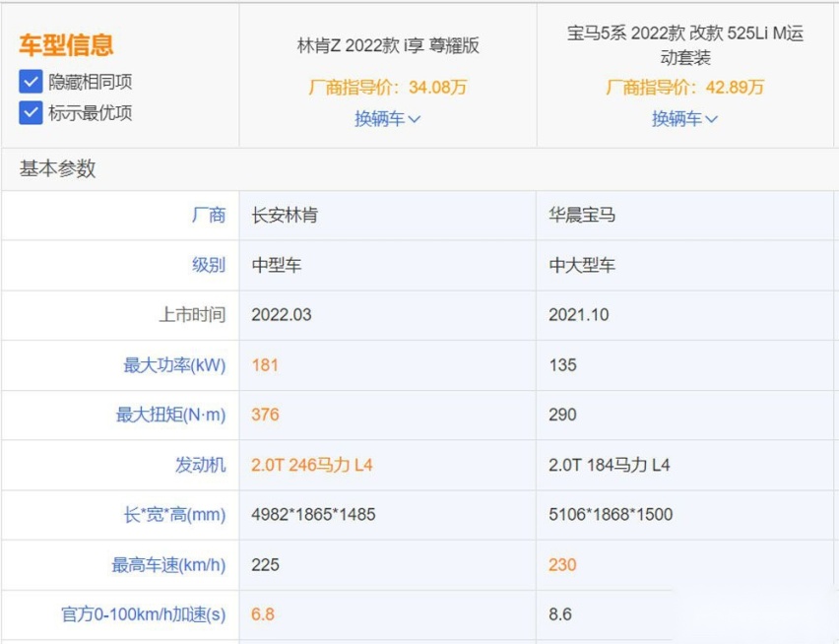Click the 长*宽*高(mm) label
Viewport: 839px width, 644px height.
174,515
